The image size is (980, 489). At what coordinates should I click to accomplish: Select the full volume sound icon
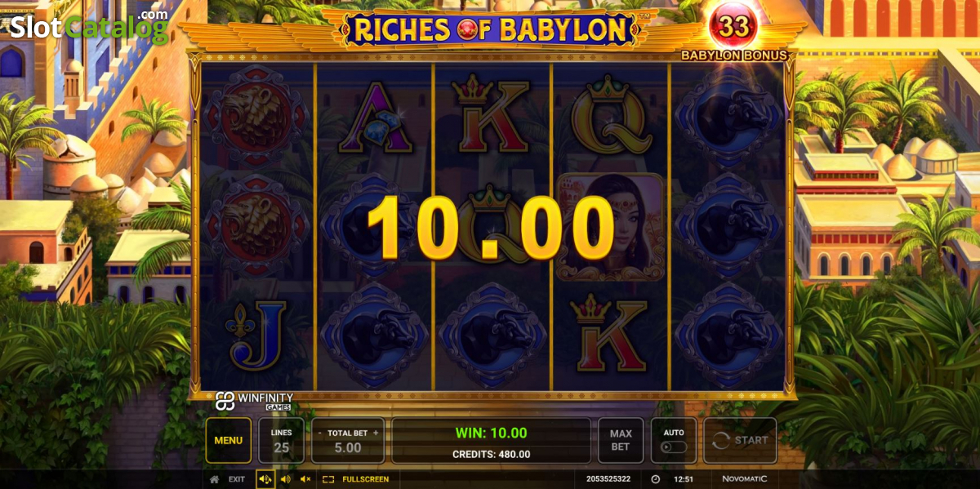(265, 479)
